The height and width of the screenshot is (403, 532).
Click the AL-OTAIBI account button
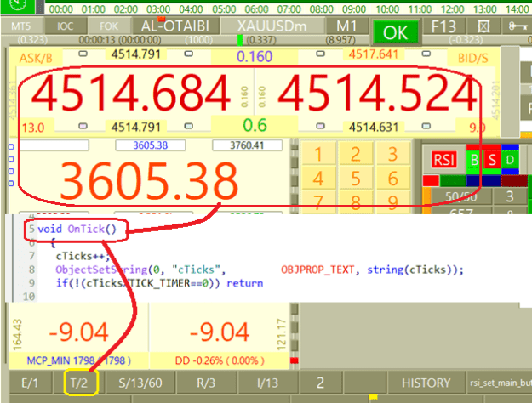click(x=175, y=26)
